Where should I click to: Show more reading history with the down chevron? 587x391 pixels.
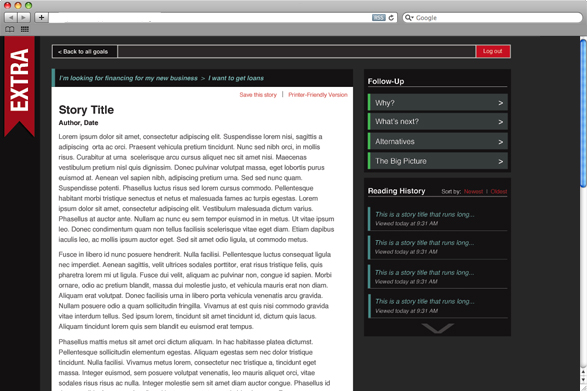tap(437, 328)
